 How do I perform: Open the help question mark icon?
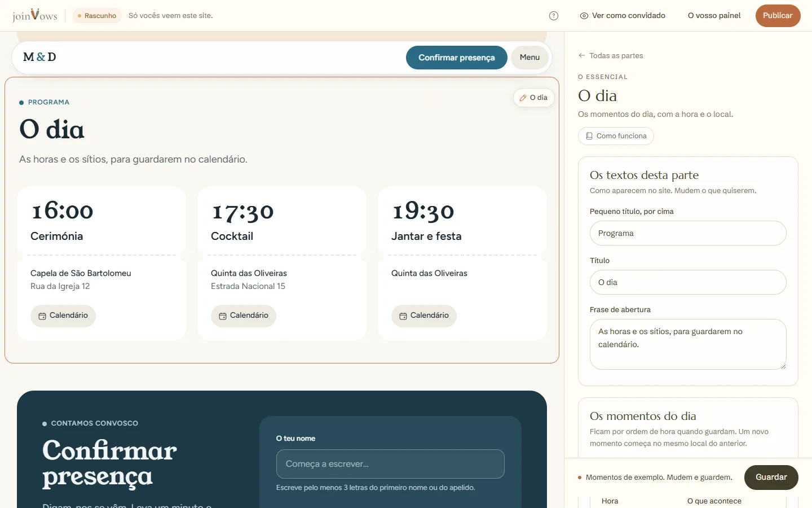pos(554,16)
